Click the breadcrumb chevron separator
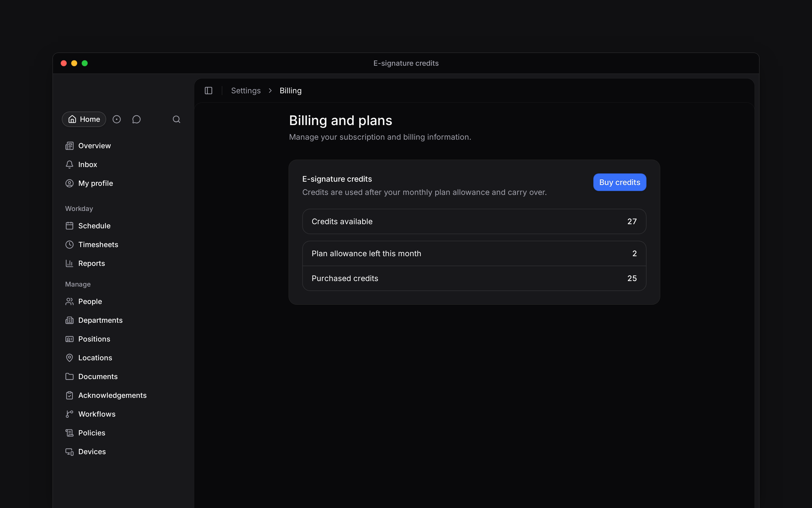The width and height of the screenshot is (812, 508). [x=270, y=91]
